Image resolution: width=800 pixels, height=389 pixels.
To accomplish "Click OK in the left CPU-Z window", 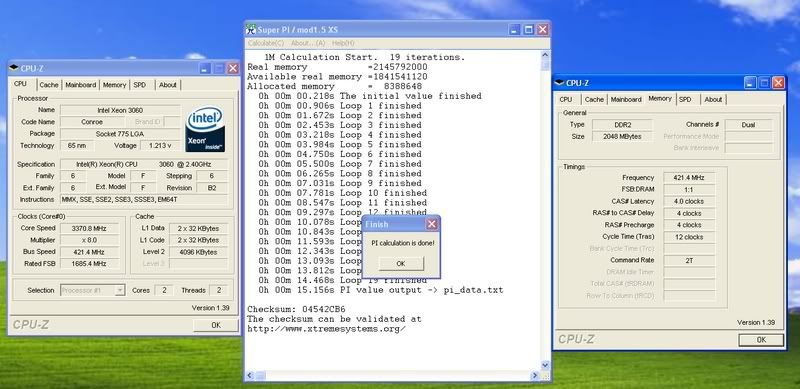I will (x=216, y=325).
